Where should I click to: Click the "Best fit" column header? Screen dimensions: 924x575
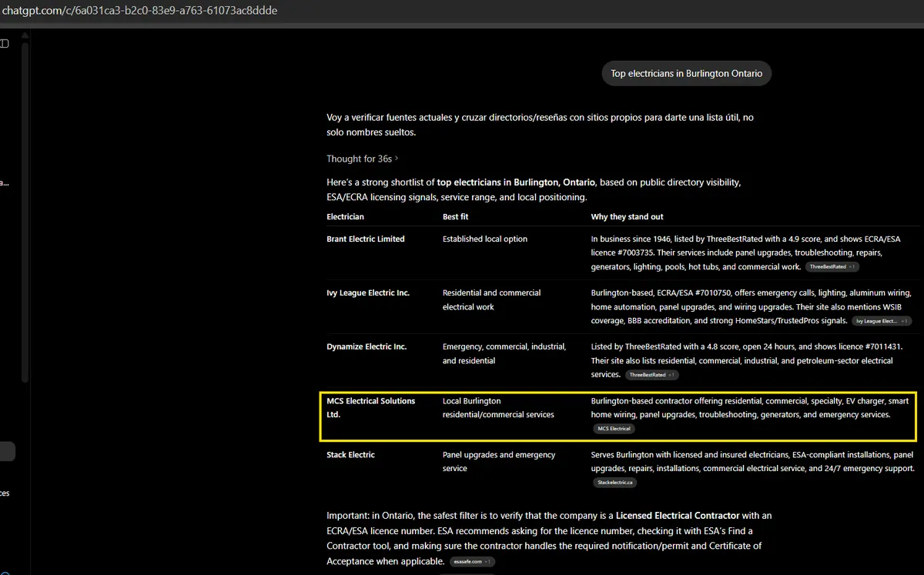click(x=455, y=217)
